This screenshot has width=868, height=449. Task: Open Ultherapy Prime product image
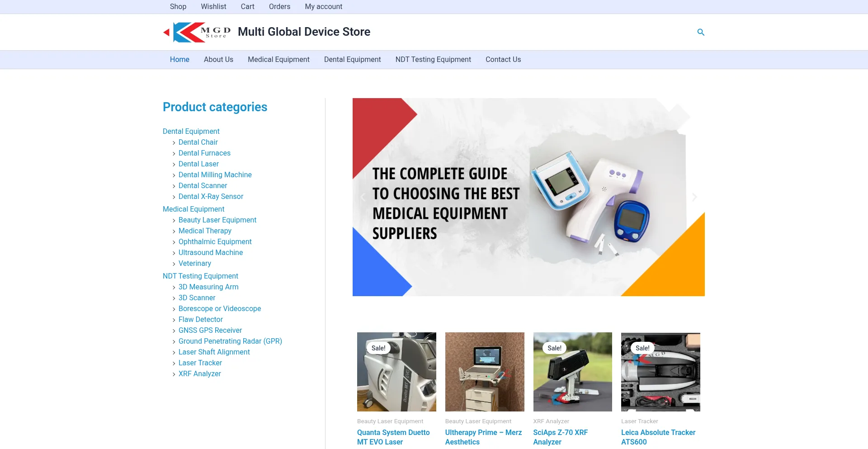[x=485, y=372]
